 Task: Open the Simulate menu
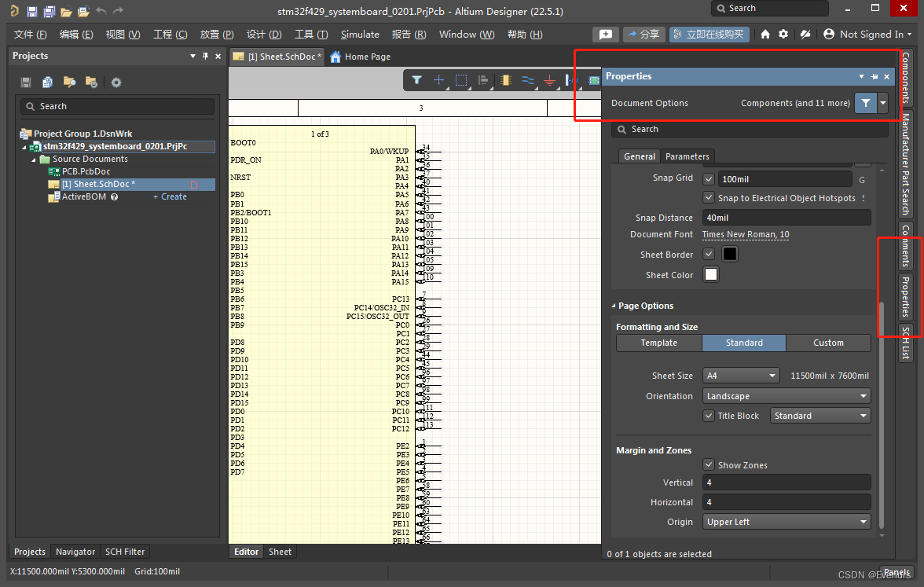pos(360,35)
